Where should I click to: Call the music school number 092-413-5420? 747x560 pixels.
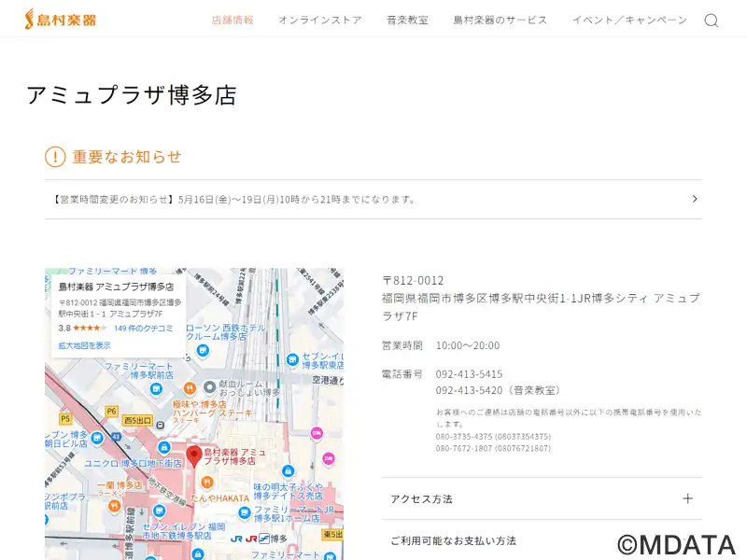(x=470, y=390)
